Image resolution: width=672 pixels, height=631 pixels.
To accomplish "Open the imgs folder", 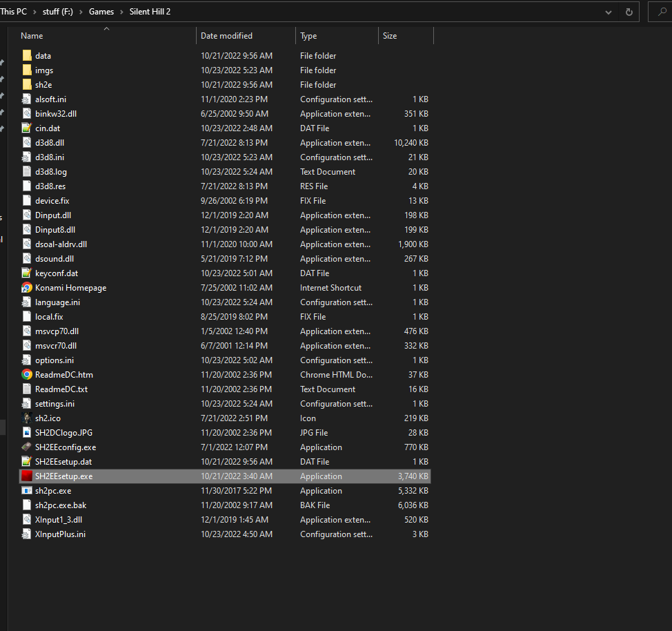I will click(43, 70).
